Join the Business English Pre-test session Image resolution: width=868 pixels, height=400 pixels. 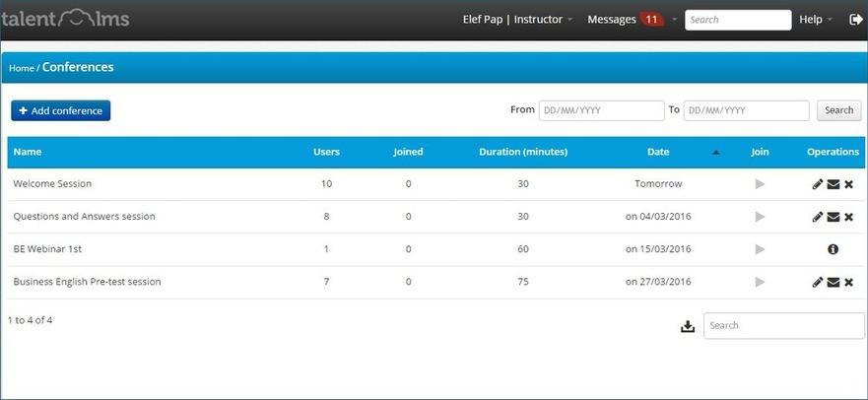pyautogui.click(x=759, y=282)
